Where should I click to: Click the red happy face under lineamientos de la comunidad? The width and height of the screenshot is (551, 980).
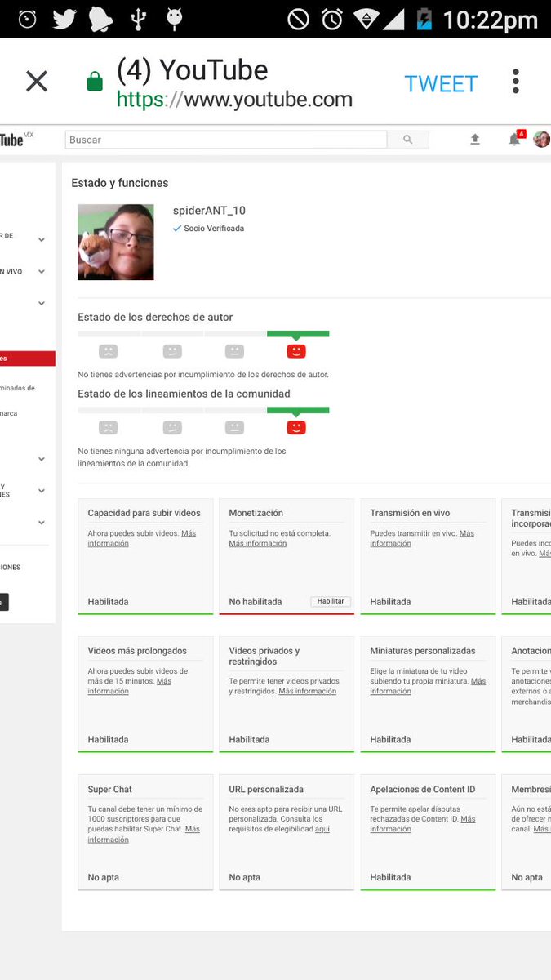(296, 427)
